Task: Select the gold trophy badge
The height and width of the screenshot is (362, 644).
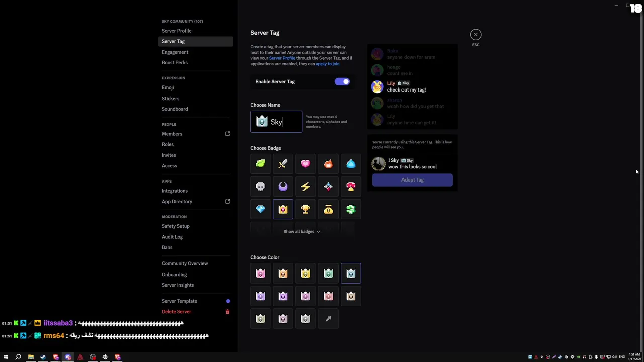Action: [305, 209]
